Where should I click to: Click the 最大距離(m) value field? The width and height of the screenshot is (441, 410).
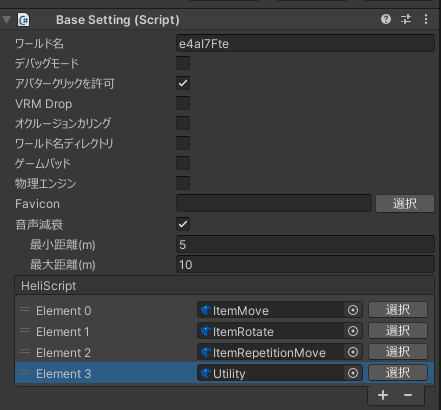tap(305, 265)
